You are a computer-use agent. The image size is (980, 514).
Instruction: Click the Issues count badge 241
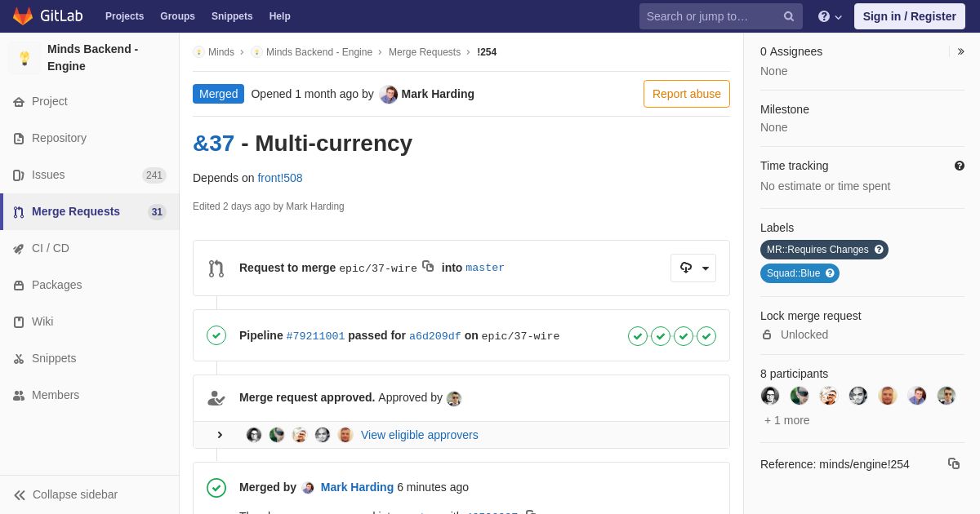click(x=154, y=175)
